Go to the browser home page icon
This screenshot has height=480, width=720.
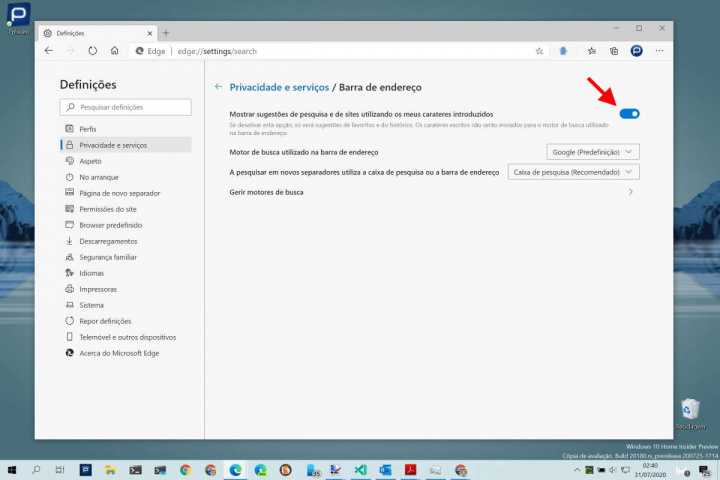click(x=115, y=50)
